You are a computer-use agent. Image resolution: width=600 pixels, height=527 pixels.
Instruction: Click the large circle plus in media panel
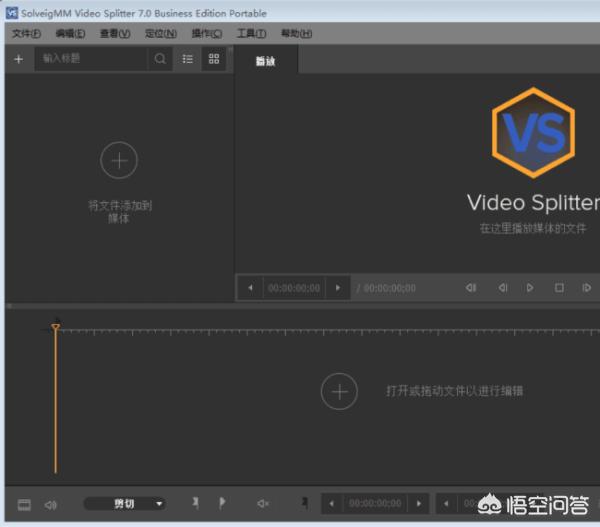coord(119,160)
